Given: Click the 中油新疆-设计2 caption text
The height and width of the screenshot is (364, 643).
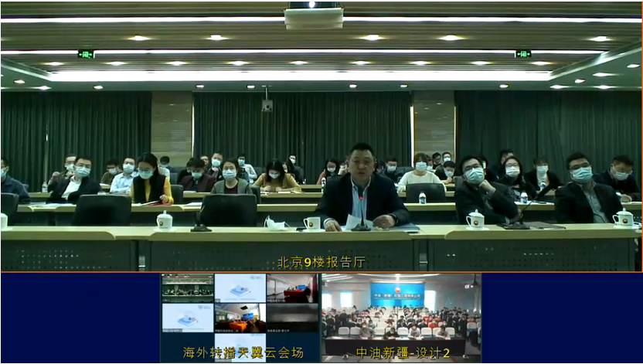Looking at the screenshot, I should pyautogui.click(x=402, y=353).
